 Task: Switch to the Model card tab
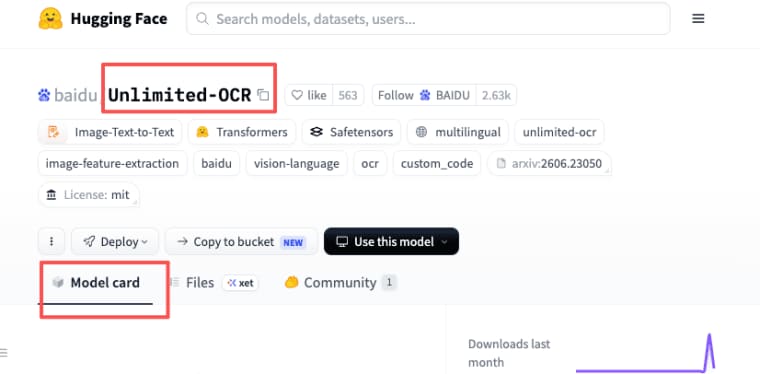95,283
